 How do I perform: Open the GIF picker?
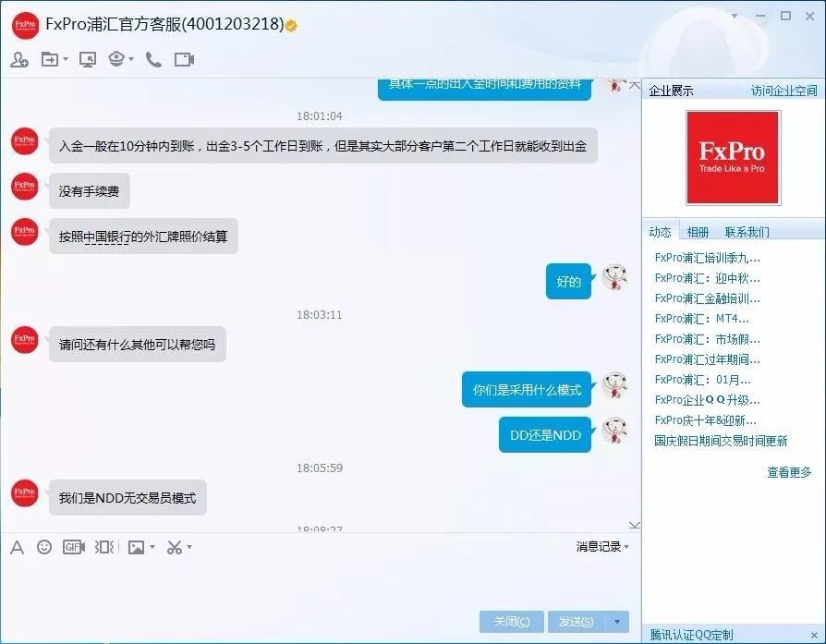74,547
